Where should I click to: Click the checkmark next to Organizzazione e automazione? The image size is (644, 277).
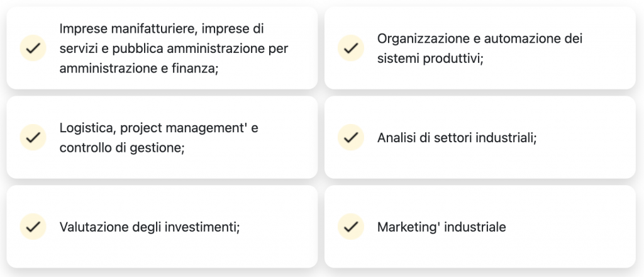(x=351, y=48)
